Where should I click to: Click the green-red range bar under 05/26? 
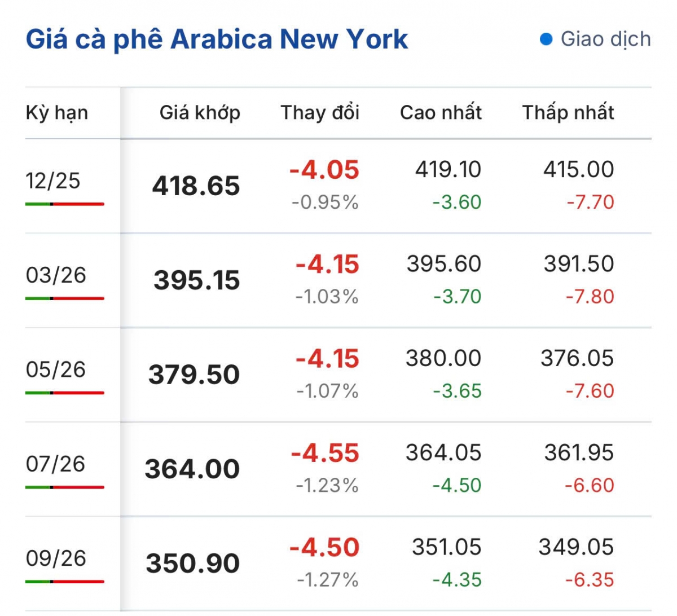point(64,393)
